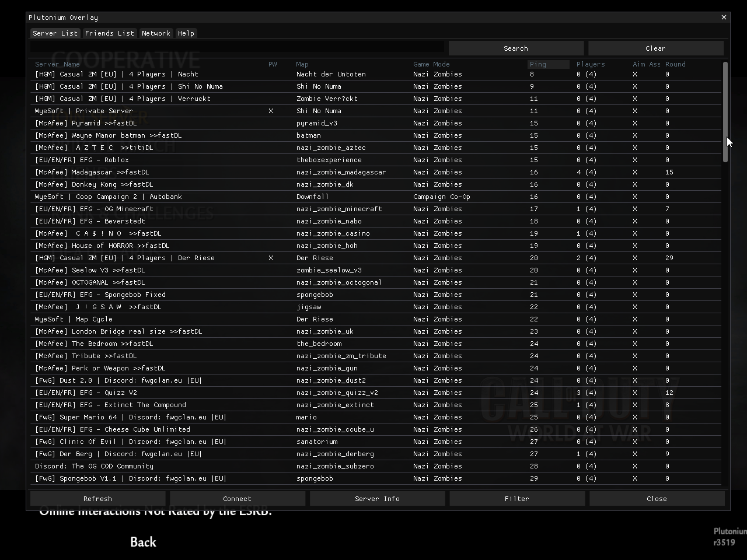
Task: Select '[McAfee] London Bridge real size >>fastDL'
Action: [x=376, y=331]
